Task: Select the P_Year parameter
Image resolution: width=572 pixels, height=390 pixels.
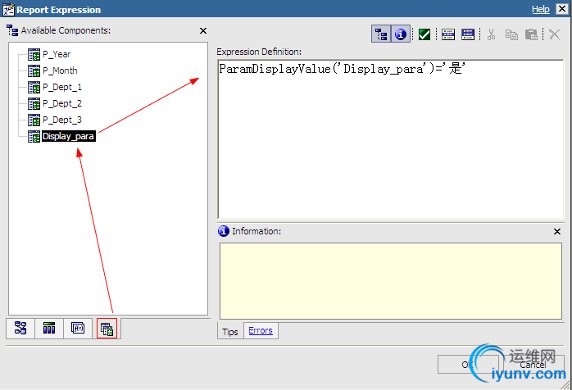Action: point(57,54)
